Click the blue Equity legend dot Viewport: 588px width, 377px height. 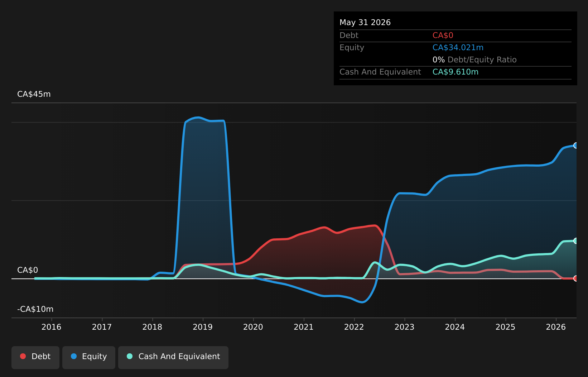tap(74, 356)
